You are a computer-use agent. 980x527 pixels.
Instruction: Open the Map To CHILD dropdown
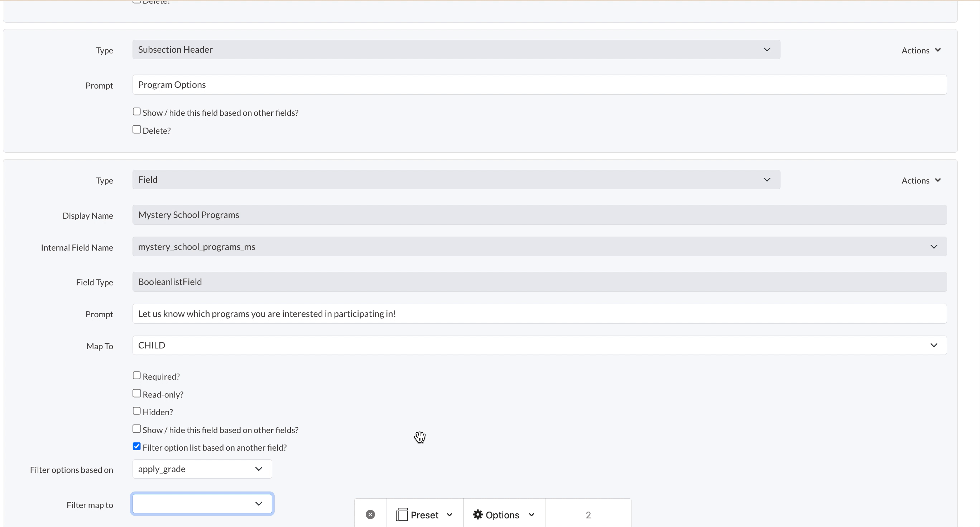(539, 345)
